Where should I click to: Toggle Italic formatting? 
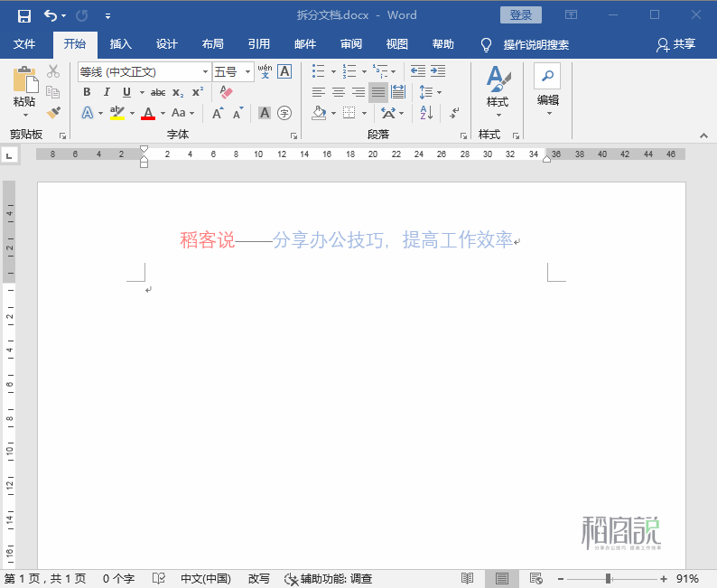click(x=107, y=92)
